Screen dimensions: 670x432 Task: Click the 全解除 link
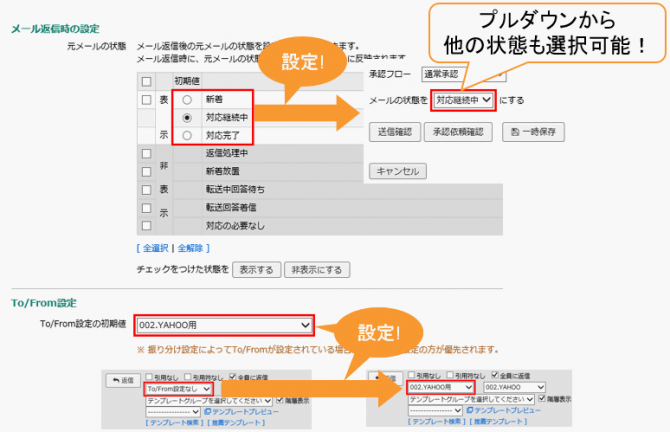click(x=191, y=247)
